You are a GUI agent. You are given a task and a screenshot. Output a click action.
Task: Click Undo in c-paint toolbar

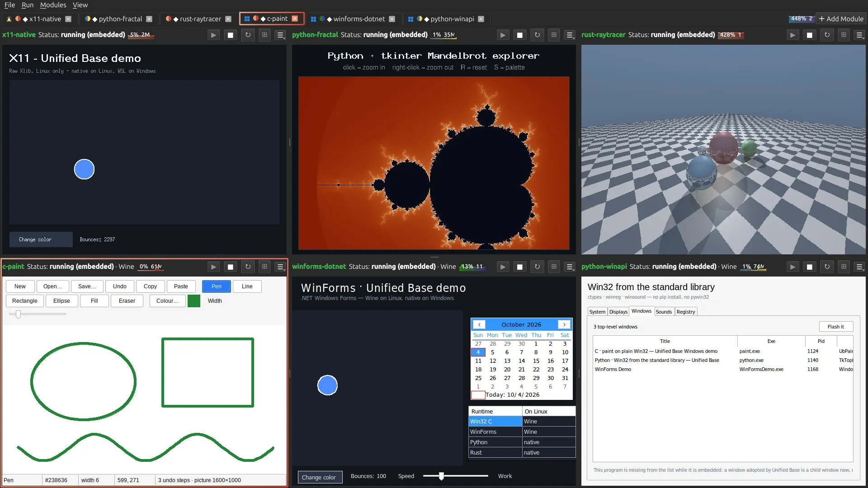point(120,286)
